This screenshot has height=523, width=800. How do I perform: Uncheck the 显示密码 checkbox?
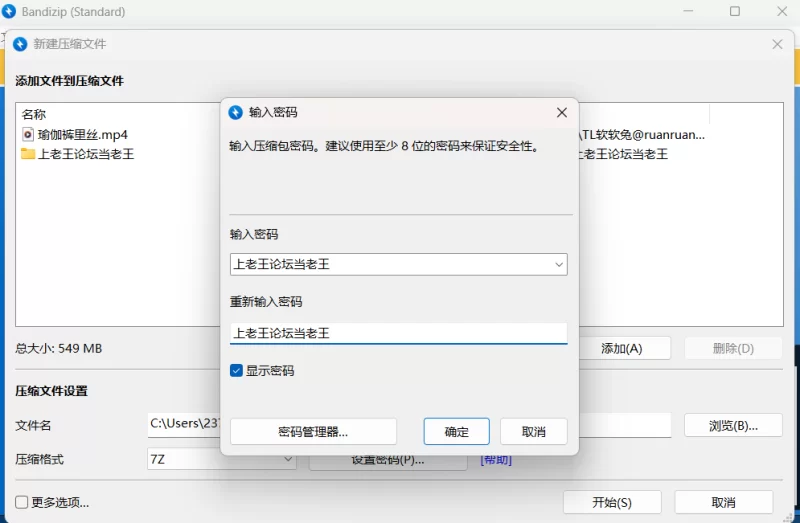[x=237, y=371]
